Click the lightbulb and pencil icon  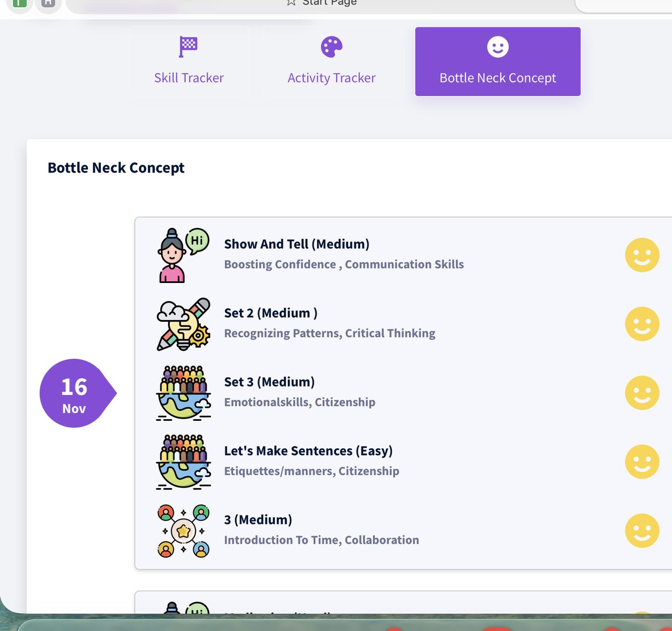[183, 324]
